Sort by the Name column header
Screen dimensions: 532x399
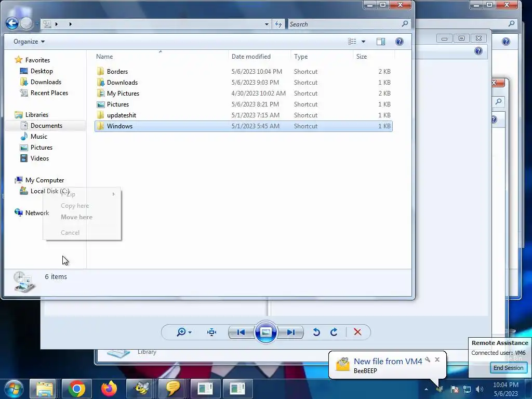coord(162,56)
